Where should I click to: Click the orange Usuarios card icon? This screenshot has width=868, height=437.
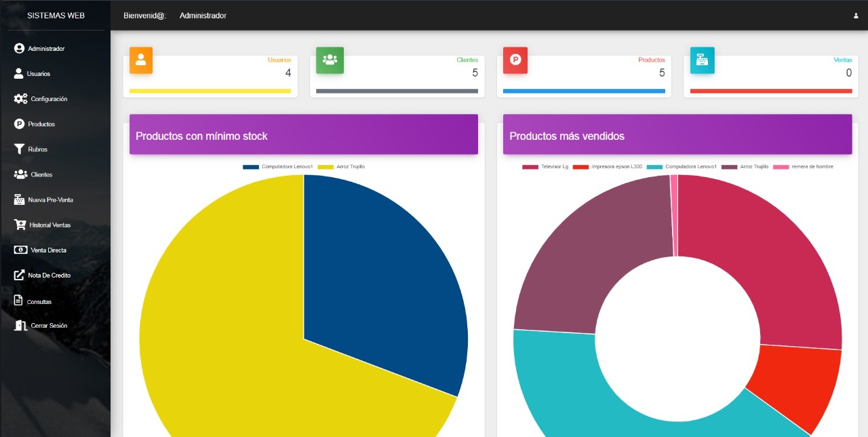tap(141, 60)
